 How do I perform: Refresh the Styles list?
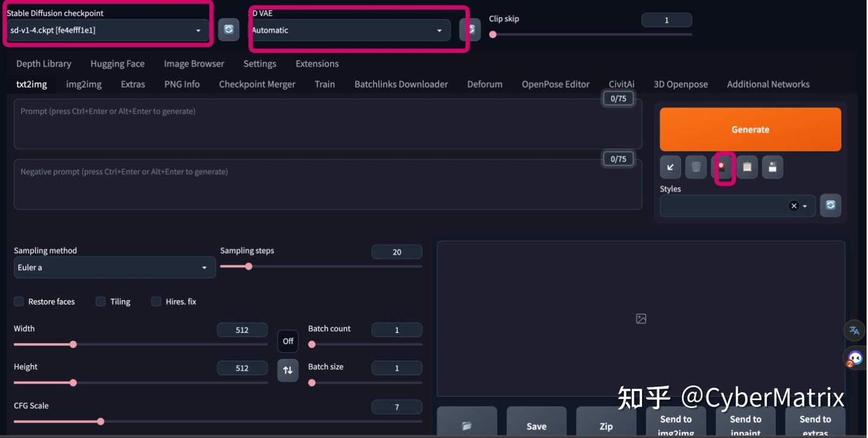click(830, 205)
